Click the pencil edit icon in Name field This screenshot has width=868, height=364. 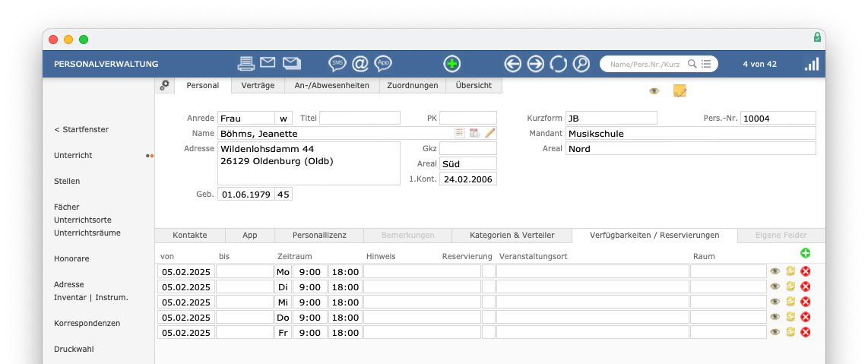490,133
